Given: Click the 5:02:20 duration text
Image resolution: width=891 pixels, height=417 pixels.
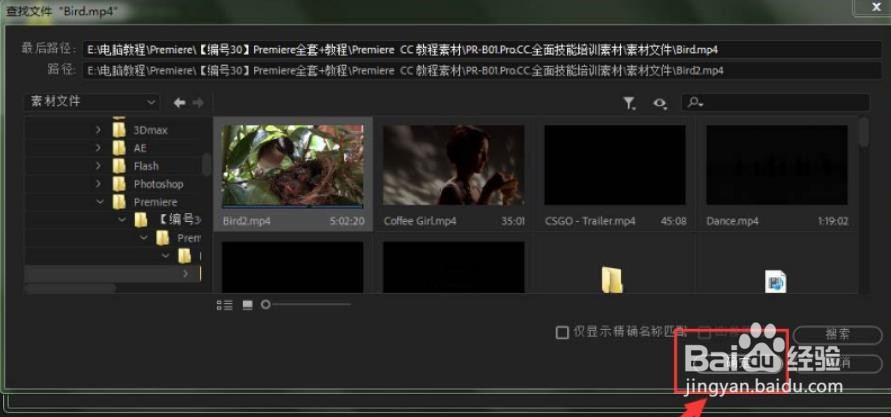Looking at the screenshot, I should 347,221.
